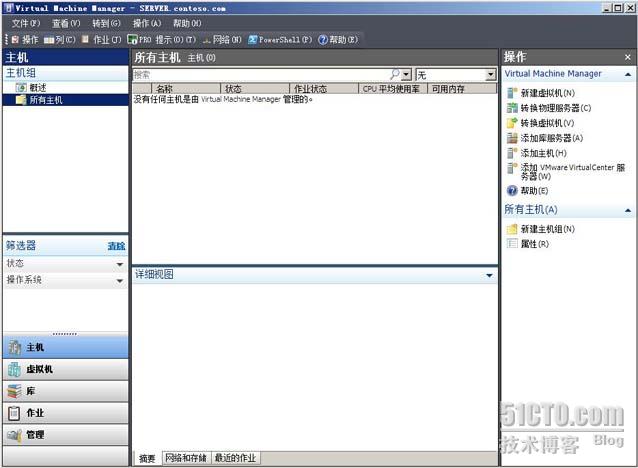Collapse the 详细视图 pane
Viewport: 638px width, 468px height.
click(489, 276)
